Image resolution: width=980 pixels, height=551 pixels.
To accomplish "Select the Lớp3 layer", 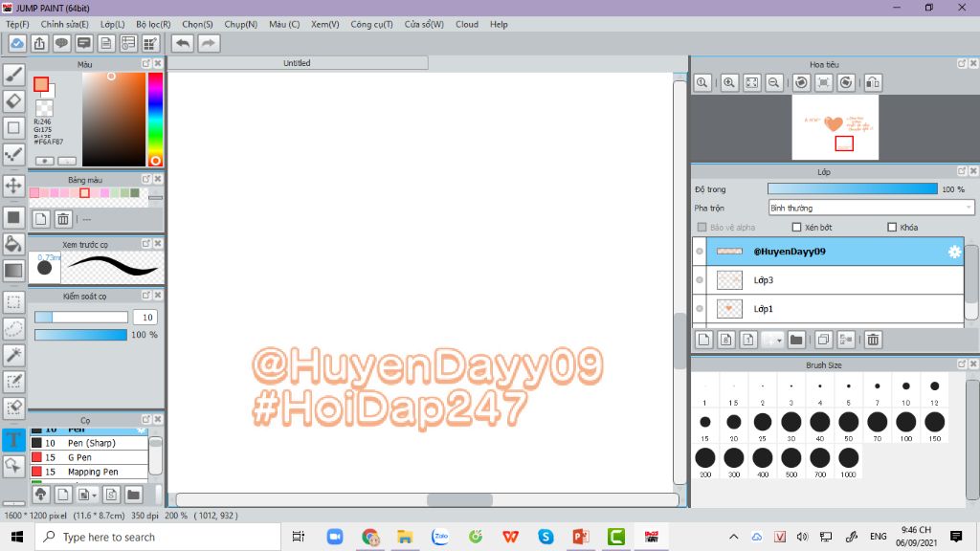I will tap(835, 280).
